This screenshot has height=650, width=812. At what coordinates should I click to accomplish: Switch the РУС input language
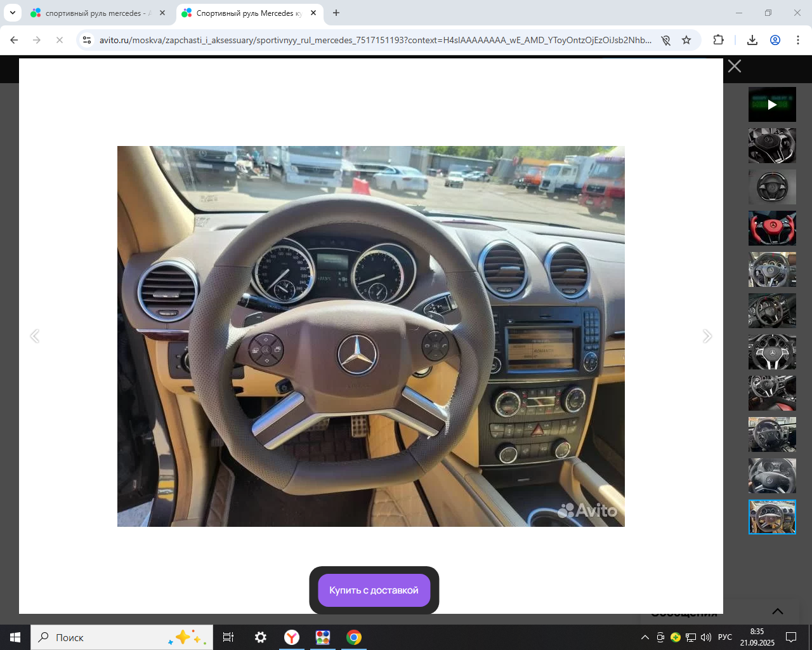(725, 637)
